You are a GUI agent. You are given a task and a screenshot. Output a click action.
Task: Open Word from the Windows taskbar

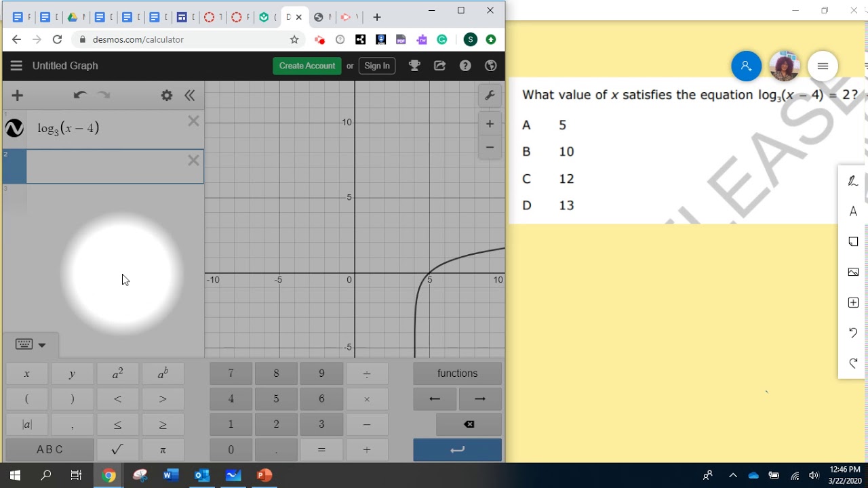pos(171,475)
